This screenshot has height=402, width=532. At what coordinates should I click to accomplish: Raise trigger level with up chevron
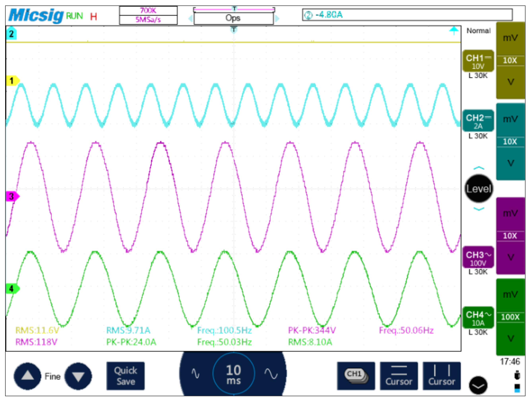click(x=479, y=168)
